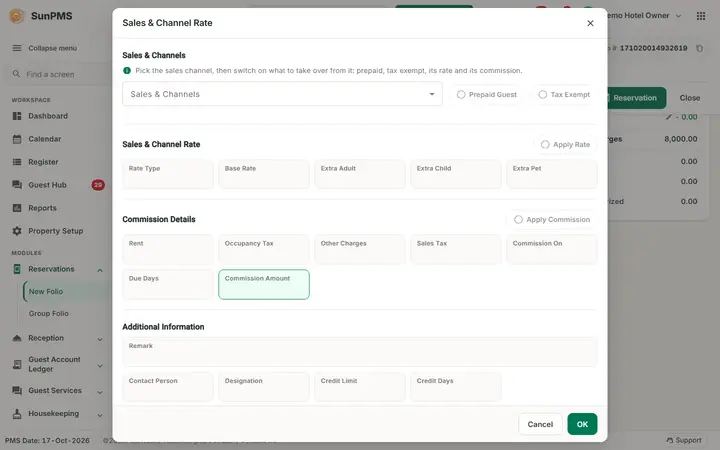Open the Sales & Channels dropdown
Viewport: 720px width, 450px height.
(282, 94)
